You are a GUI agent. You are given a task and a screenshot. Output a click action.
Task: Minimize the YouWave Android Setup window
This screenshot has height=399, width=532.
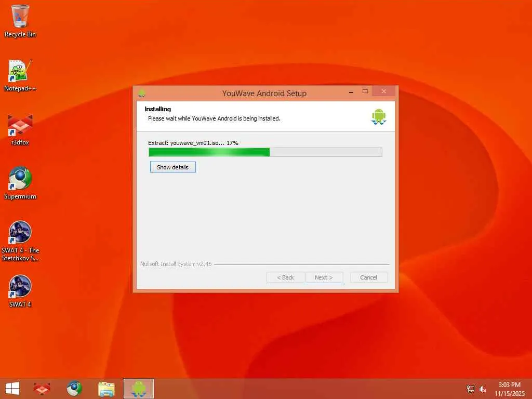click(351, 91)
